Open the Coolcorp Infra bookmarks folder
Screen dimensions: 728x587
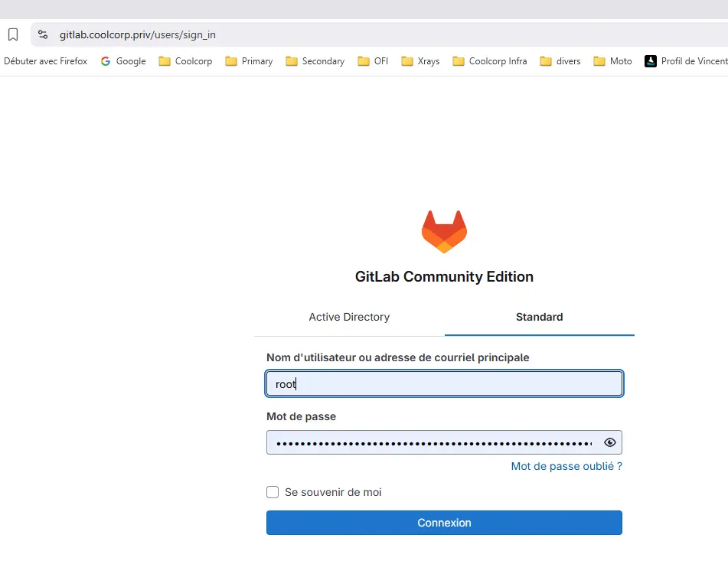490,61
